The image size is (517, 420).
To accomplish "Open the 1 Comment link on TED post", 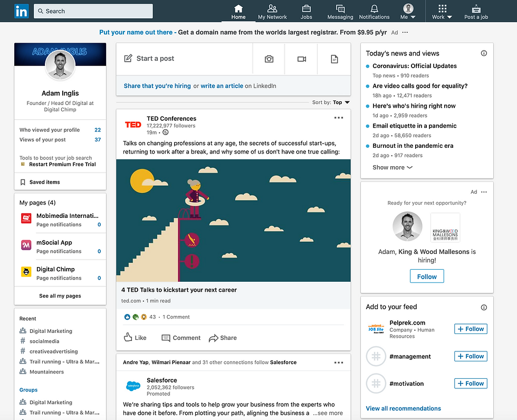I will pyautogui.click(x=176, y=317).
